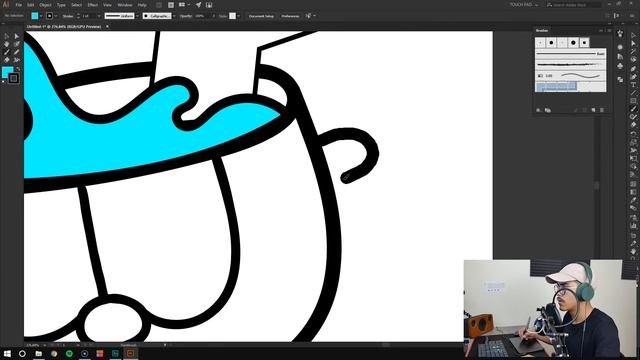Click the control bar stroke color swatch

coord(49,16)
